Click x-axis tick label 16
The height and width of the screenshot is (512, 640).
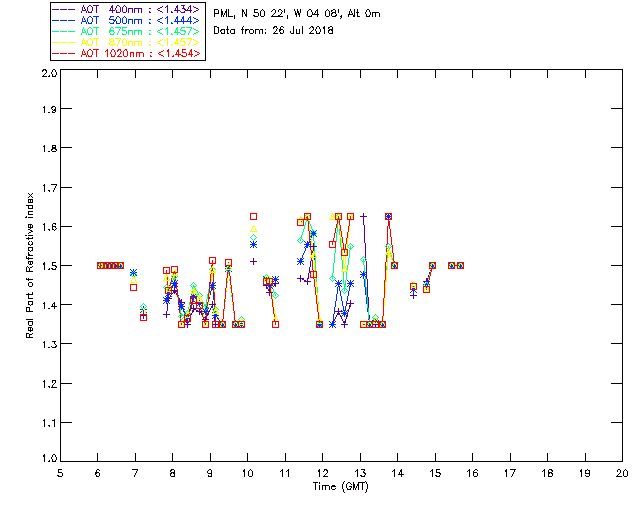point(472,473)
